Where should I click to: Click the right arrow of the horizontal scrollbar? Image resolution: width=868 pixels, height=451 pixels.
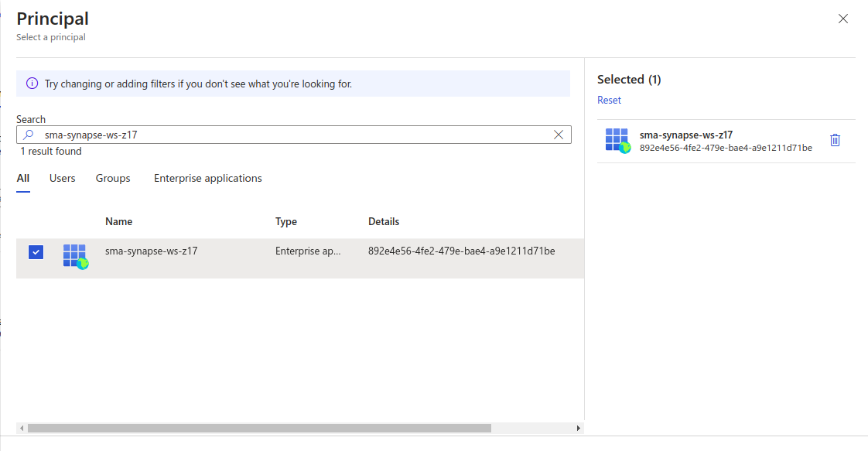click(578, 428)
